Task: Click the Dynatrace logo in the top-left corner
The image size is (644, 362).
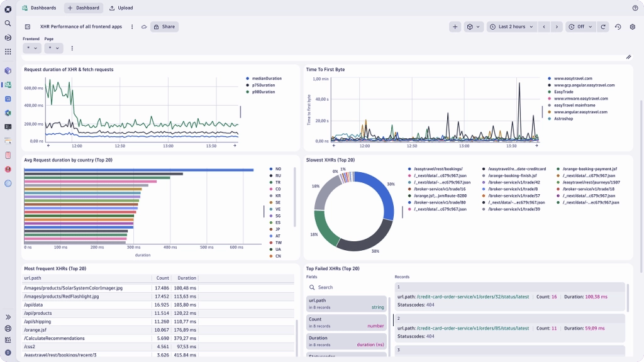Action: pyautogui.click(x=7, y=8)
